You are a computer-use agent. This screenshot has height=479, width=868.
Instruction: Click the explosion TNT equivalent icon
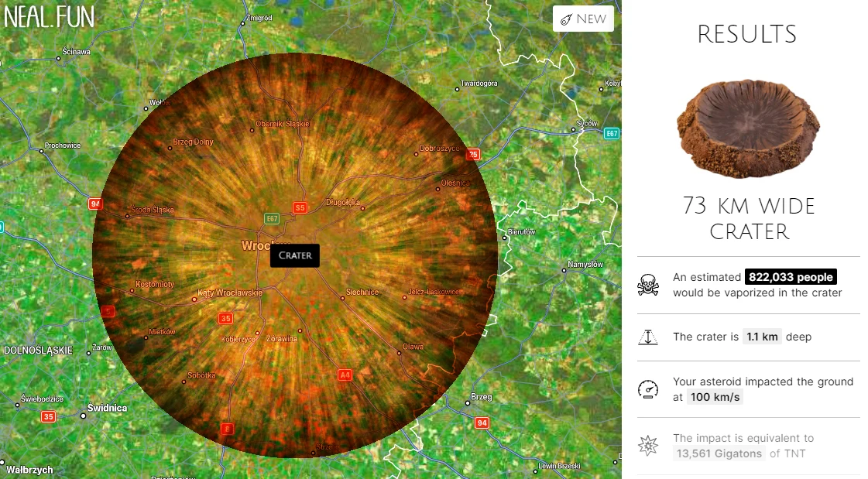(x=647, y=445)
